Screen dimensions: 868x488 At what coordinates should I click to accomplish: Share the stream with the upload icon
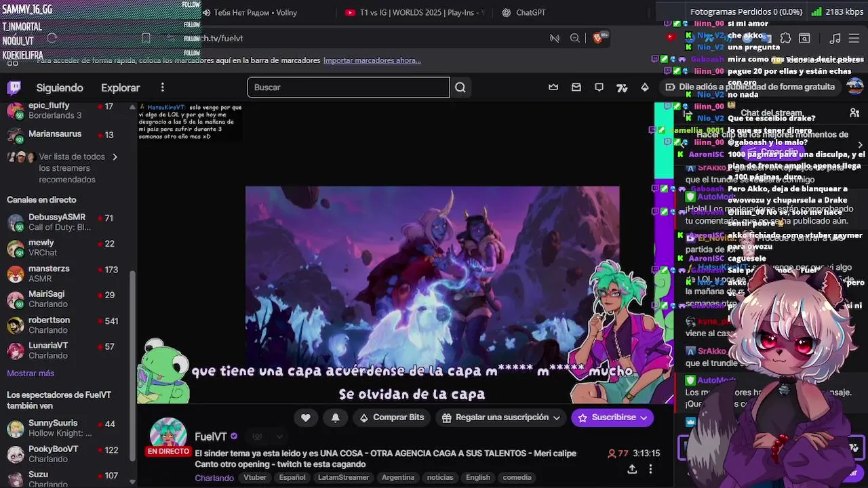[632, 469]
